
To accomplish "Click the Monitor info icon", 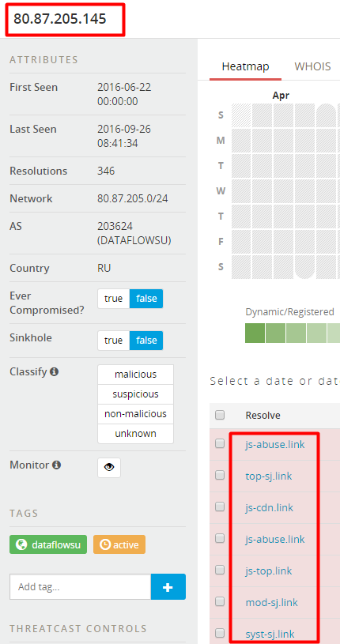I will pyautogui.click(x=57, y=465).
